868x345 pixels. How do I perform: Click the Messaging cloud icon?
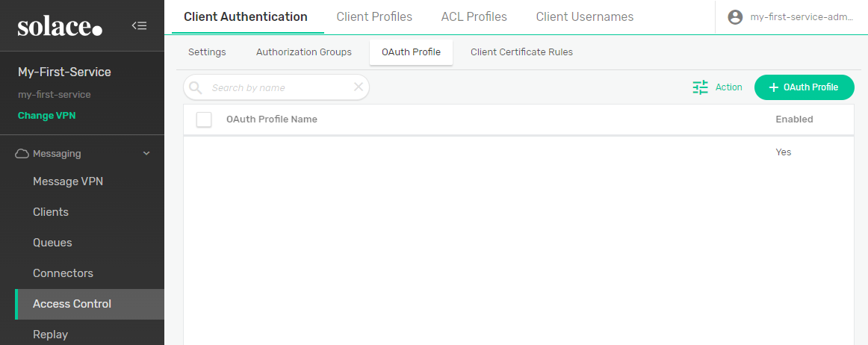tap(22, 154)
